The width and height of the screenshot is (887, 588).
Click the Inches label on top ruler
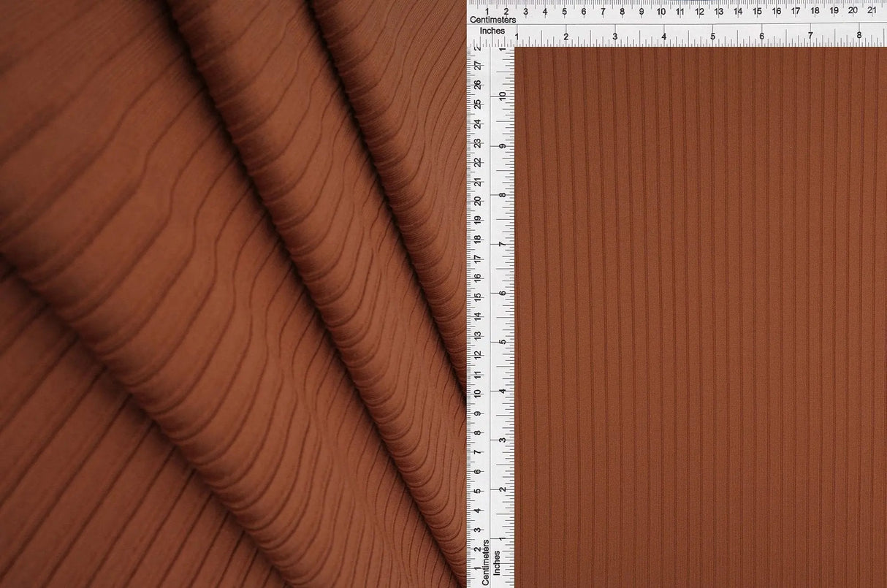coord(494,31)
